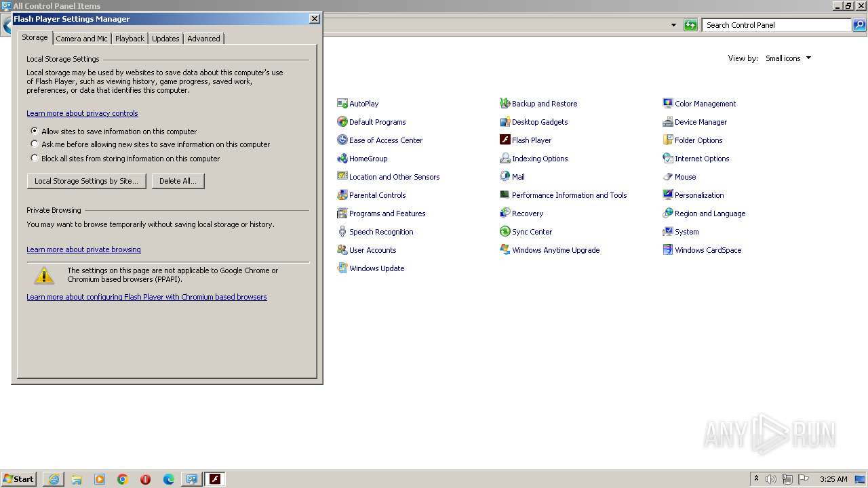Click the taskbar clock showing 3:25 AM
The width and height of the screenshot is (868, 488).
point(833,479)
